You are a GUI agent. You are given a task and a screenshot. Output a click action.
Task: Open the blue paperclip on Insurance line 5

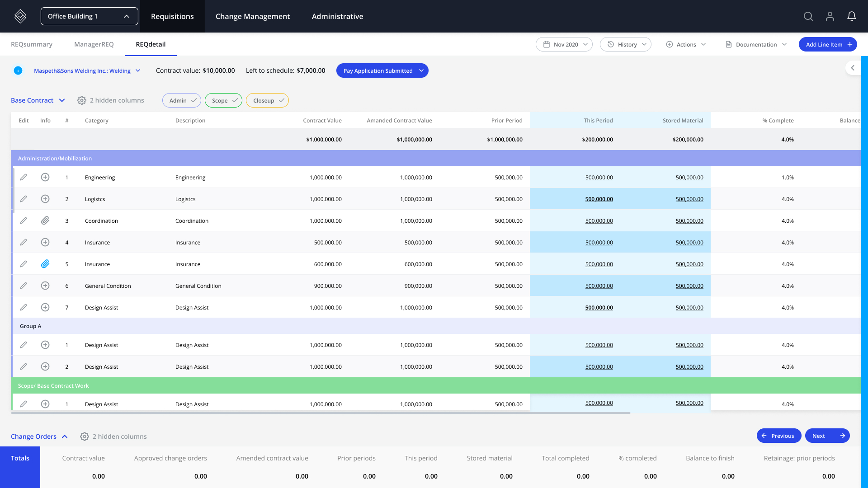click(45, 264)
